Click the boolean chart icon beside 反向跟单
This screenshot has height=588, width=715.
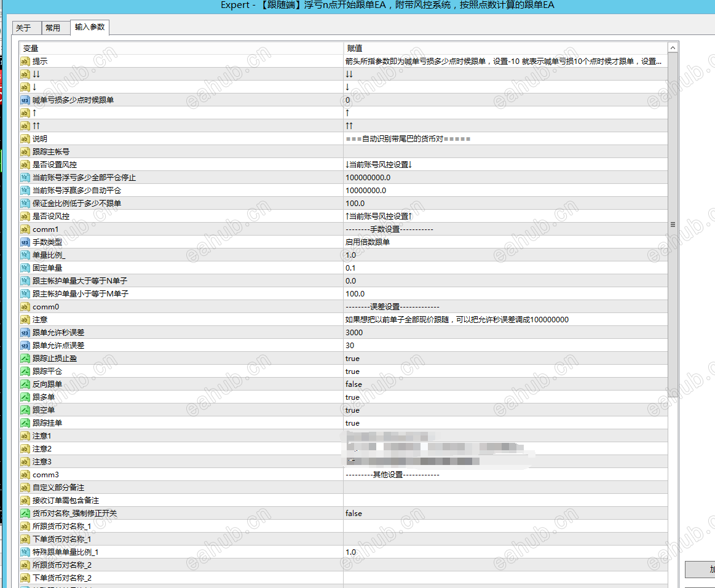25,384
